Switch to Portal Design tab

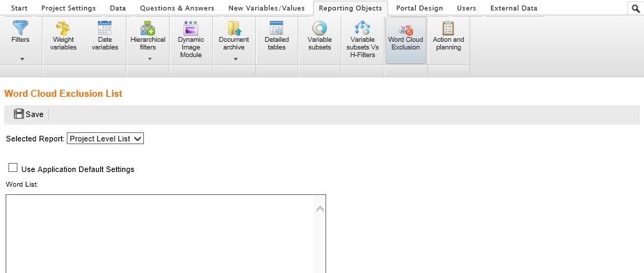pyautogui.click(x=419, y=8)
